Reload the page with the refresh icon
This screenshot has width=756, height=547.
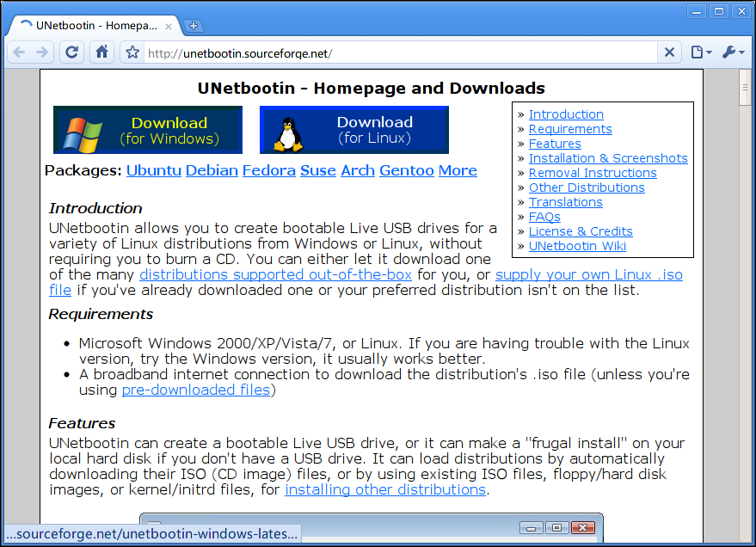(x=72, y=52)
